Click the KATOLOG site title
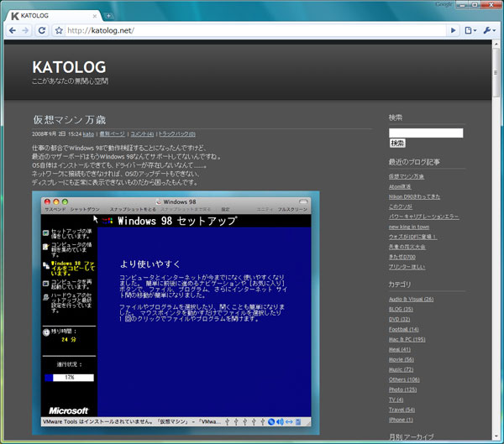Image resolution: width=504 pixels, height=444 pixels. coord(69,67)
